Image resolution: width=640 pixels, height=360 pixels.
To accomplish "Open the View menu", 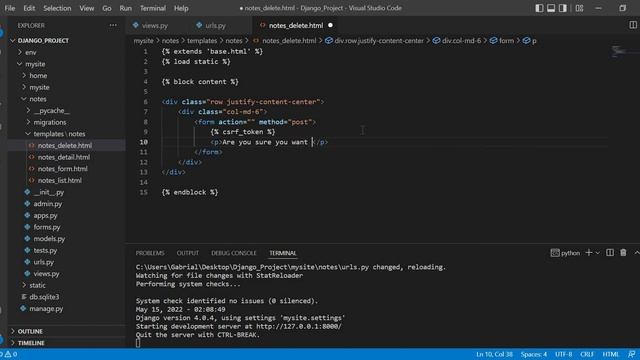I will (87, 8).
